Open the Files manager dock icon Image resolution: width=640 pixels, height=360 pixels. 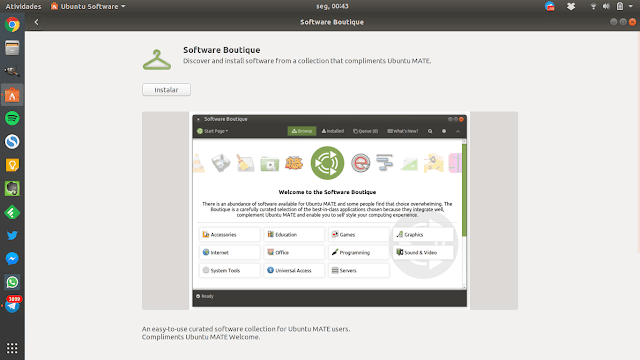point(12,48)
